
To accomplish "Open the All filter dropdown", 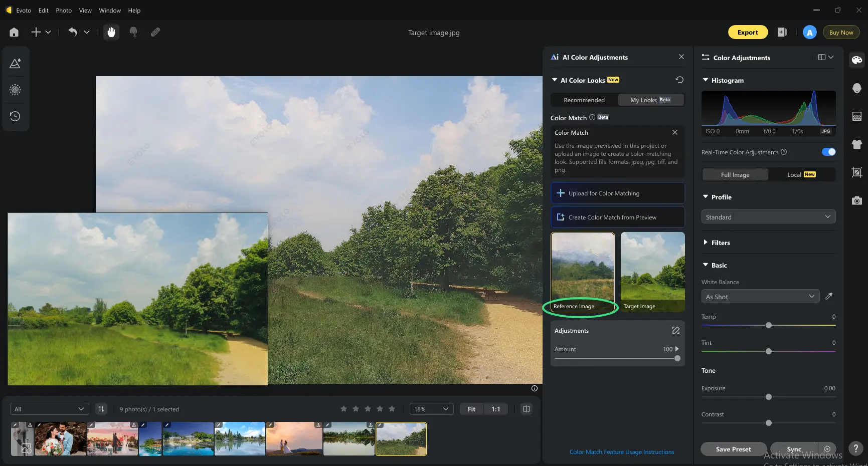I will coord(49,409).
